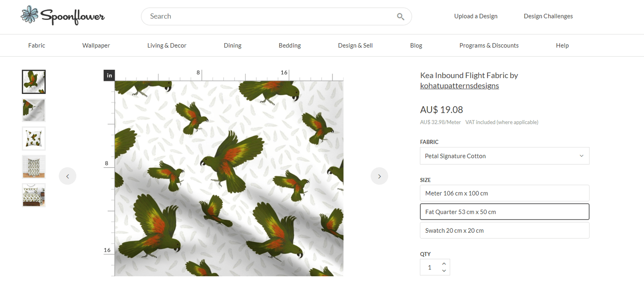Open the Design & Sell menu
The image size is (644, 283).
click(x=355, y=45)
